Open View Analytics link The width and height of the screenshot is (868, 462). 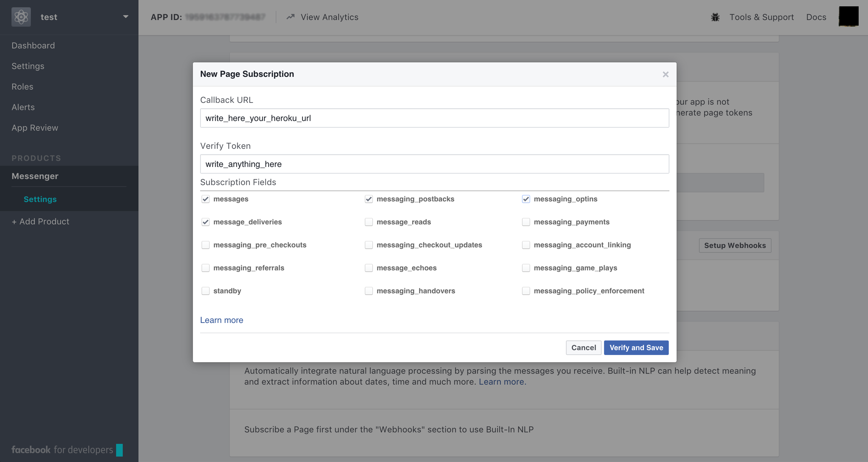tap(329, 17)
